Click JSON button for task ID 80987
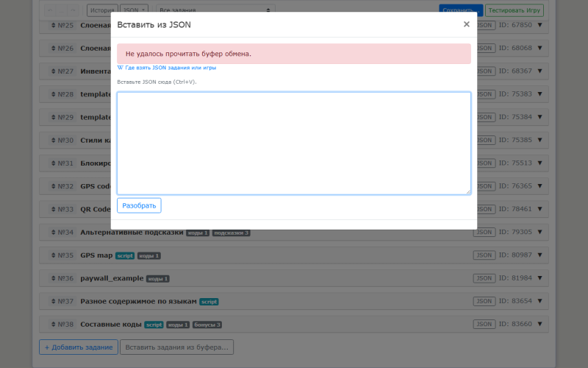 tap(484, 255)
